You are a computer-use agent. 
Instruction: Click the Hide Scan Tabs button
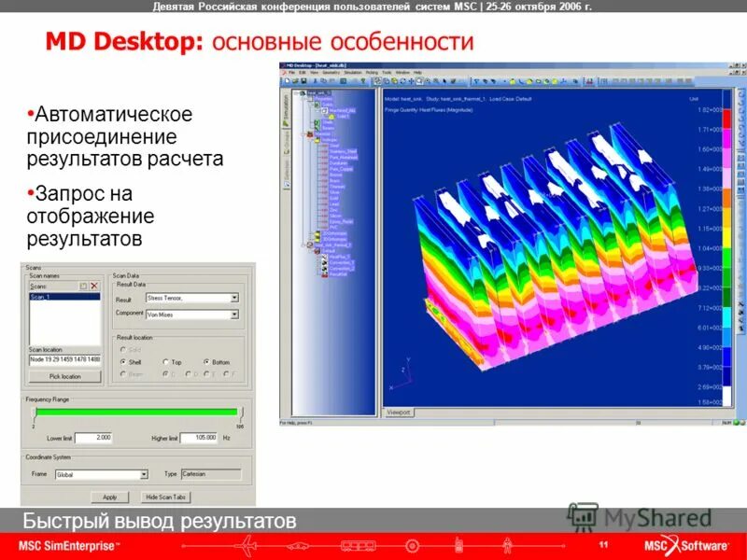pos(165,497)
